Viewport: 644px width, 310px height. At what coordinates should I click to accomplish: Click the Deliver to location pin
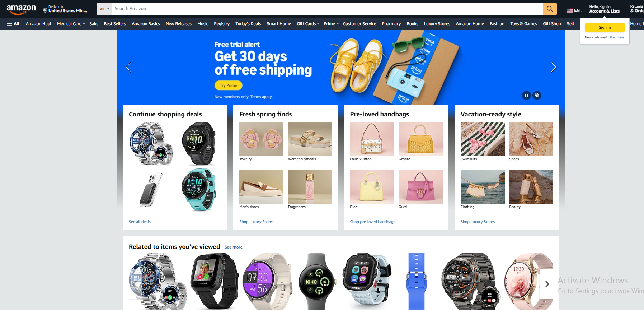(45, 10)
